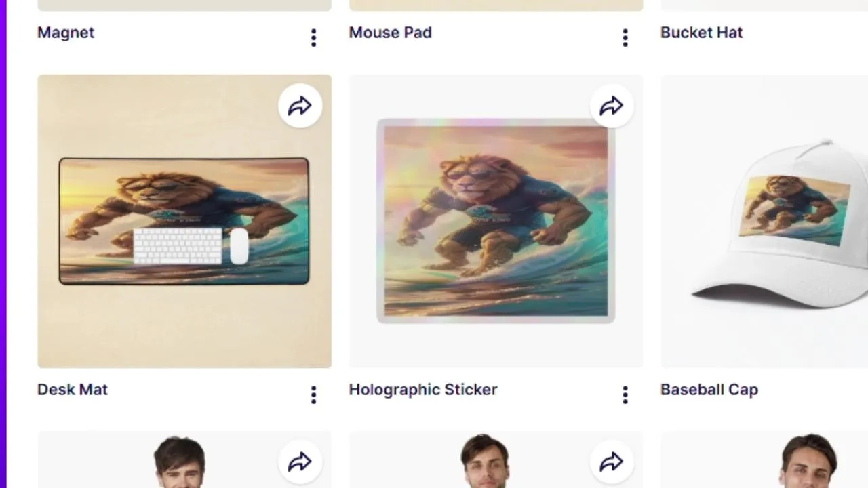The width and height of the screenshot is (868, 488).
Task: Open the Holographic Sticker preview image
Action: tap(496, 221)
